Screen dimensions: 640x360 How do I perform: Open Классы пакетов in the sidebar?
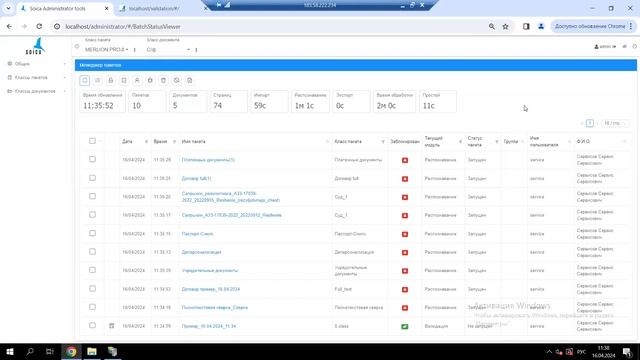pos(37,78)
